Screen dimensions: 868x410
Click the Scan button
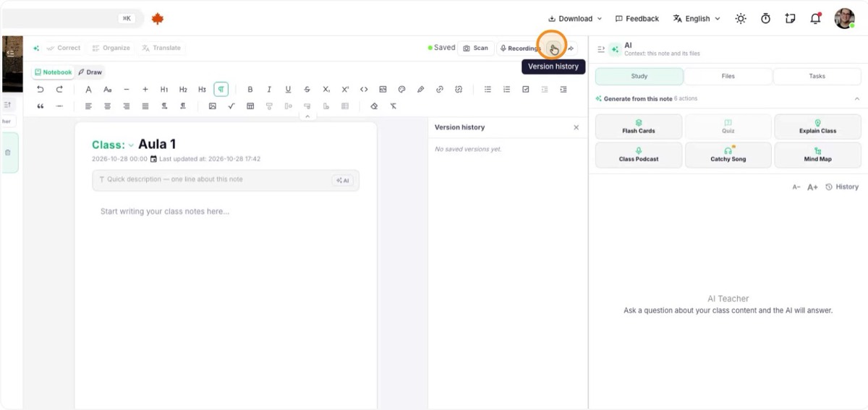click(476, 48)
